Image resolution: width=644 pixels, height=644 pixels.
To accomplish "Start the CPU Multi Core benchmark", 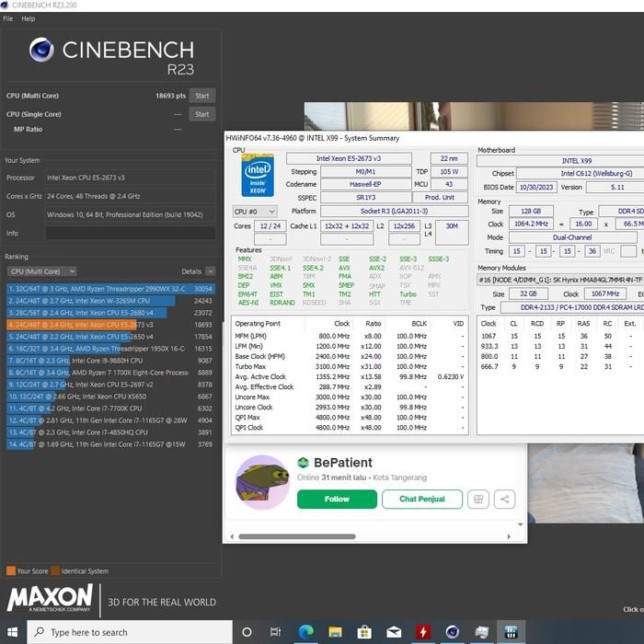I will pyautogui.click(x=201, y=96).
